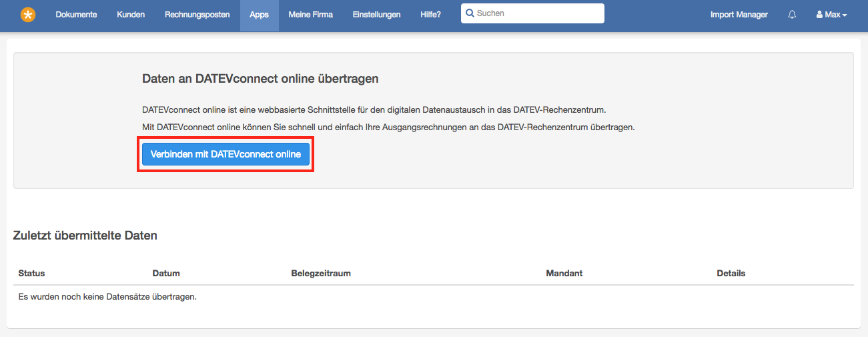
Task: Open the Einstellungen menu
Action: pyautogui.click(x=376, y=15)
